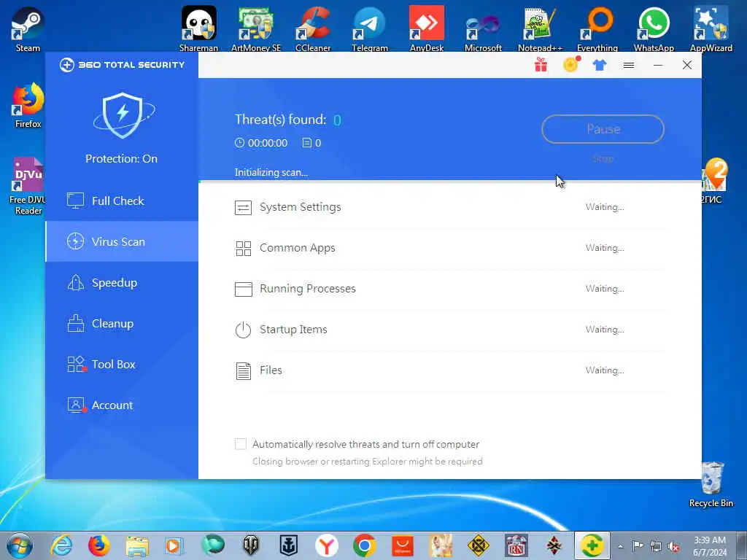Open Telegram desktop shortcut
The width and height of the screenshot is (747, 560).
pos(370,28)
